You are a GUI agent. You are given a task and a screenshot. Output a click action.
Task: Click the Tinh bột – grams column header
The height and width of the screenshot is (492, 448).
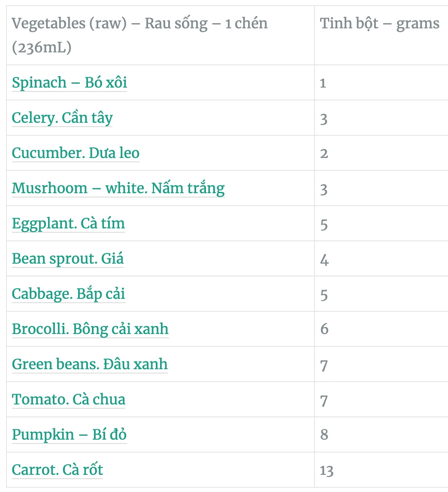coord(380,24)
